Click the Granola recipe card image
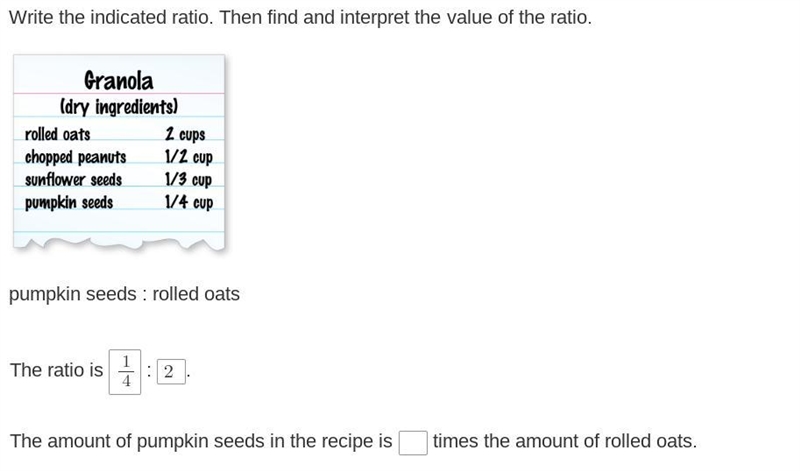 (119, 153)
